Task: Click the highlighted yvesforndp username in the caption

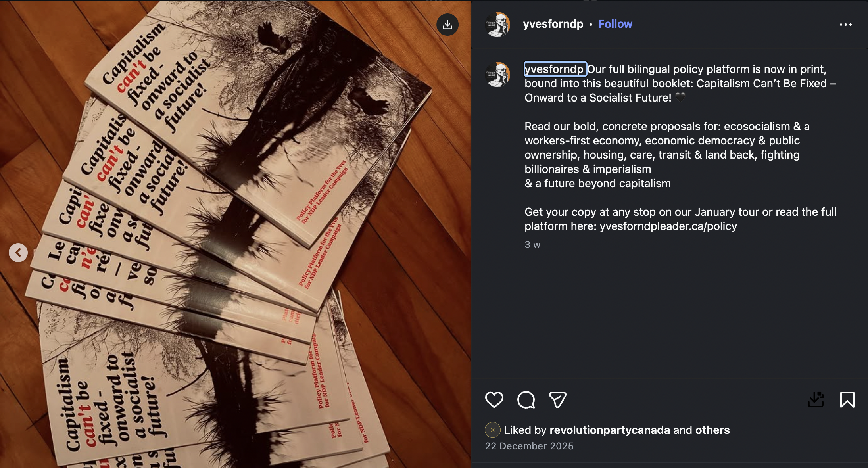Action: (x=555, y=69)
